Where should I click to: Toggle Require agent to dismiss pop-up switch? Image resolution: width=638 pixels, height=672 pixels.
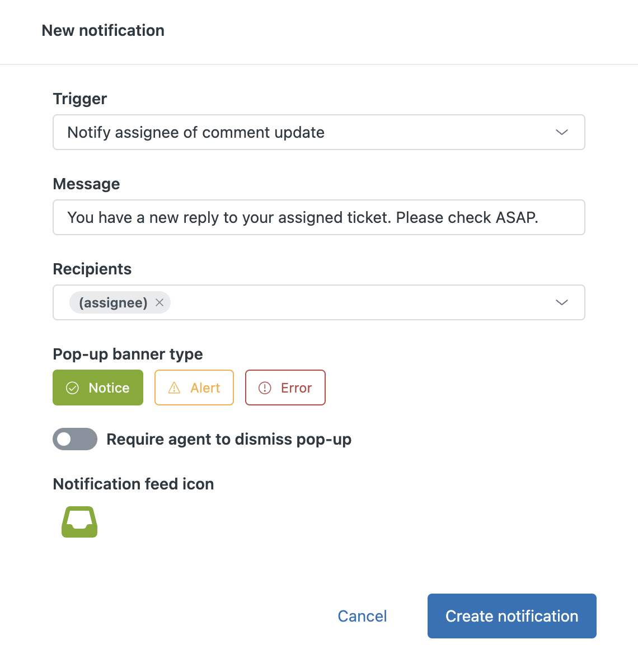click(x=75, y=439)
